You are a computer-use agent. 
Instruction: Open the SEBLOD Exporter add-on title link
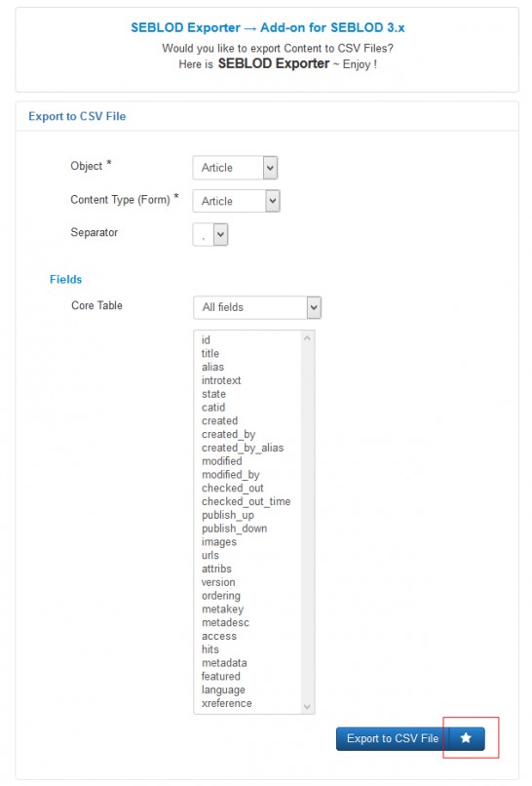pyautogui.click(x=268, y=27)
